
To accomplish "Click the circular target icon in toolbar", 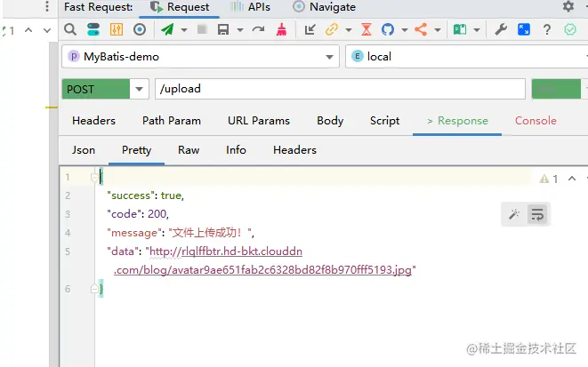I will click(x=140, y=29).
